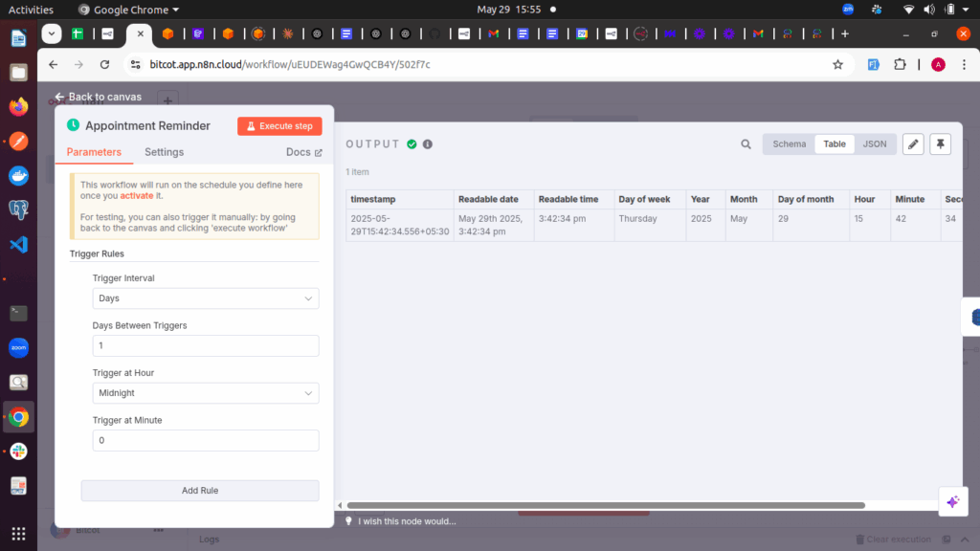Open the Chrome tab search dropdown
980x551 pixels.
pyautogui.click(x=51, y=33)
